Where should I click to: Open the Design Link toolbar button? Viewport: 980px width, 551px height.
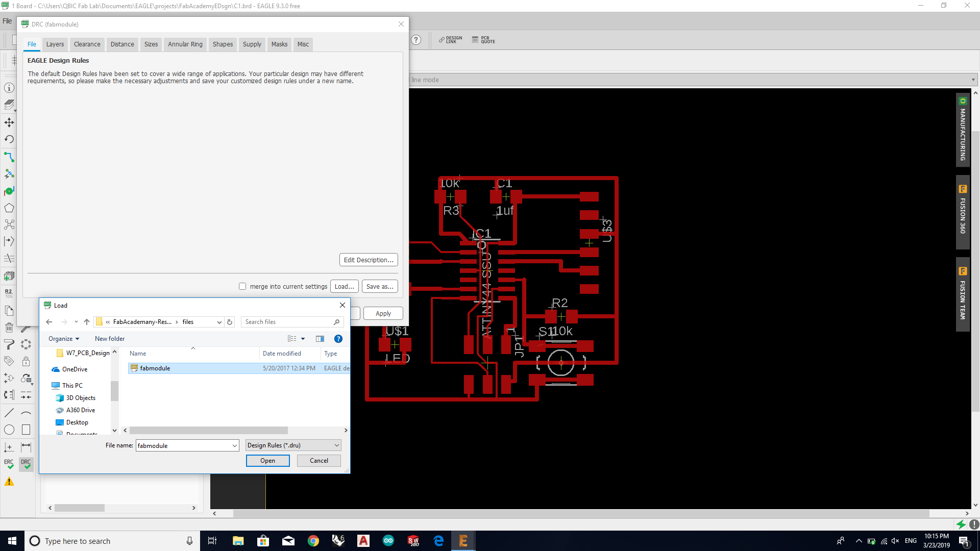(450, 40)
